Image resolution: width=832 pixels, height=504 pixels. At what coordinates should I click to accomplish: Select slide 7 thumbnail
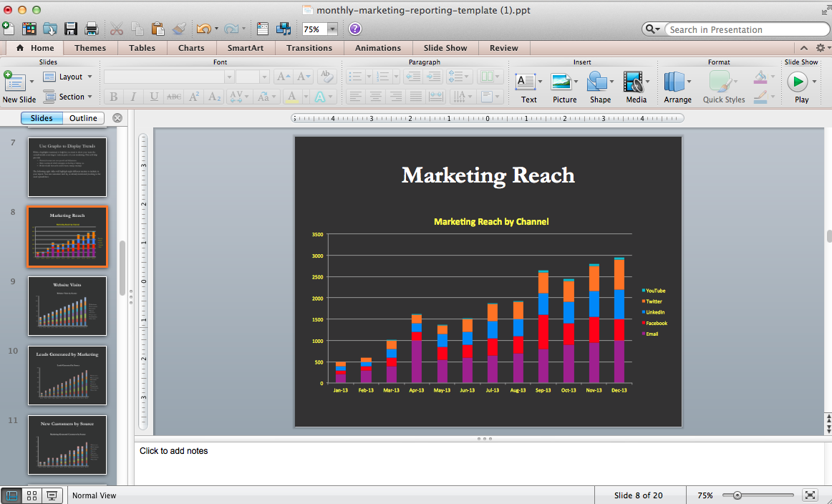[x=67, y=167]
